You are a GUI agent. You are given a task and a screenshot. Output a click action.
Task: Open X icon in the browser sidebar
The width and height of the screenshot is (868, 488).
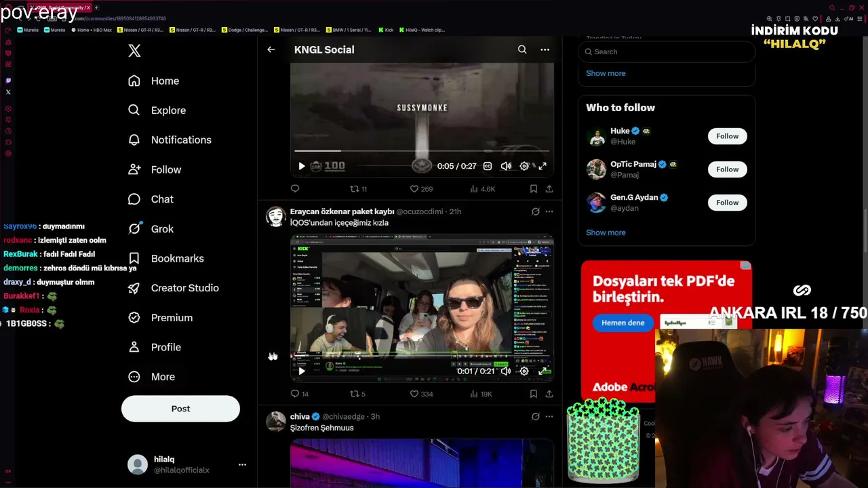click(8, 92)
